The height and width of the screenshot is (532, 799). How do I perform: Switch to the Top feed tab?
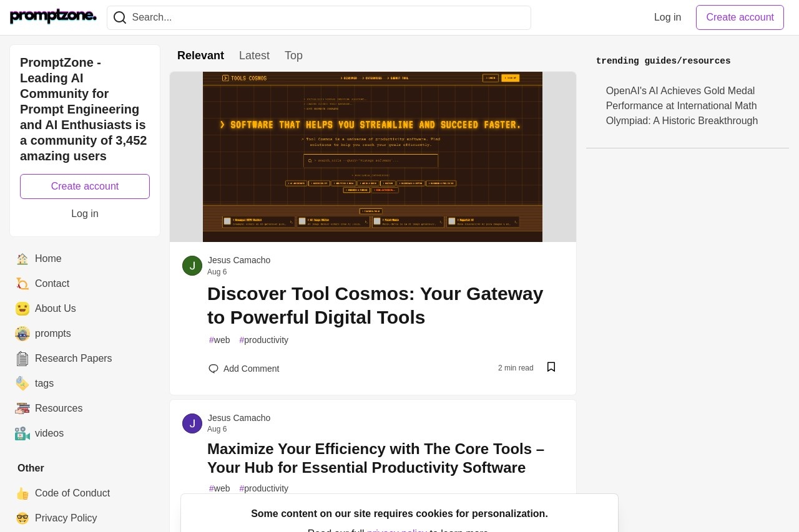(x=293, y=56)
